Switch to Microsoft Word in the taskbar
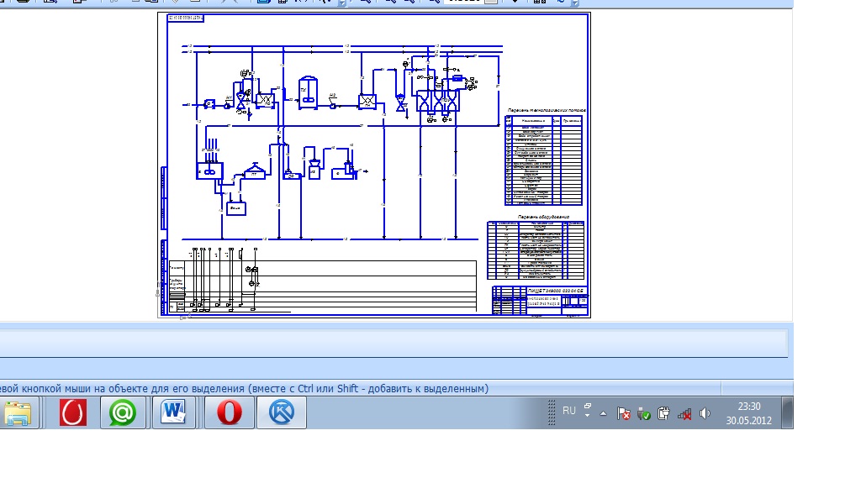This screenshot has height=504, width=861. 173,412
